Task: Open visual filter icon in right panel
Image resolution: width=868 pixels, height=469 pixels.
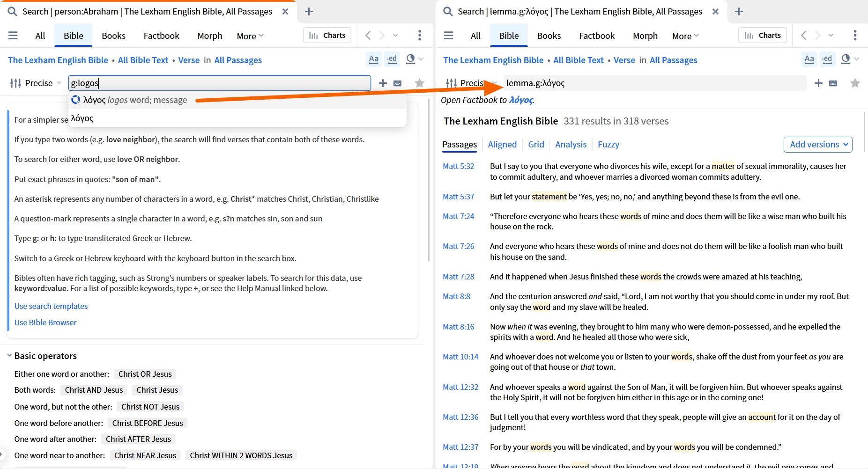Action: point(846,59)
